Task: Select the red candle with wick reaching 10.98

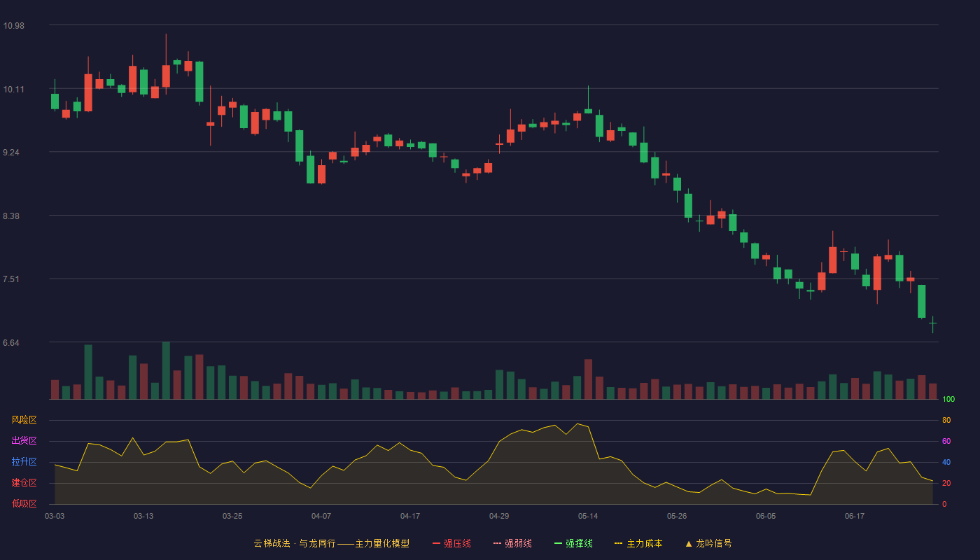Action: [166, 76]
